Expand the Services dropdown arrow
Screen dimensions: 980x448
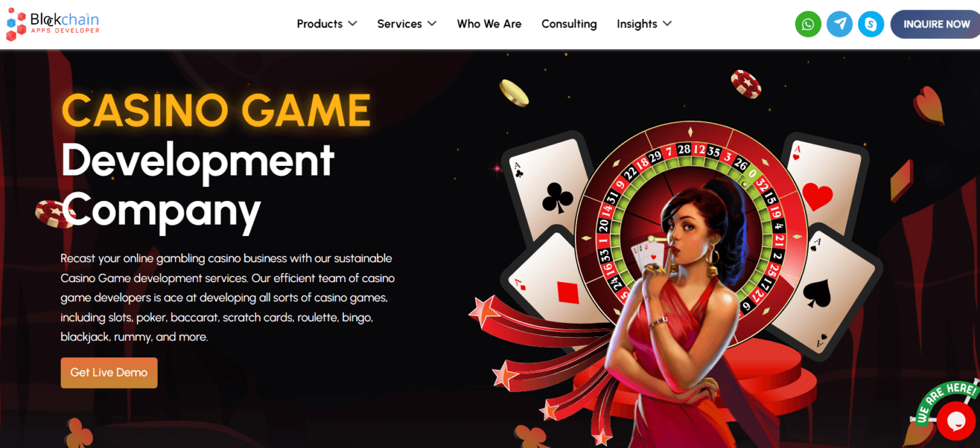[x=432, y=24]
